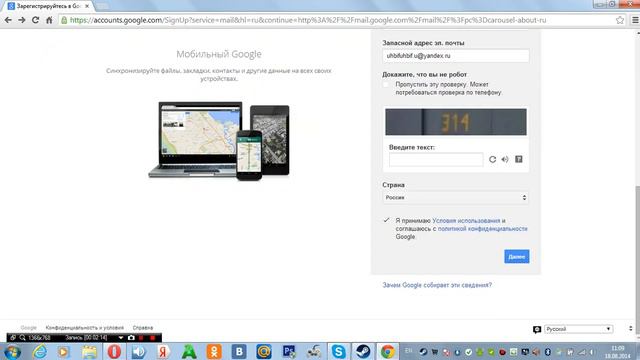
Task: Click the blue Далее button
Action: click(517, 256)
